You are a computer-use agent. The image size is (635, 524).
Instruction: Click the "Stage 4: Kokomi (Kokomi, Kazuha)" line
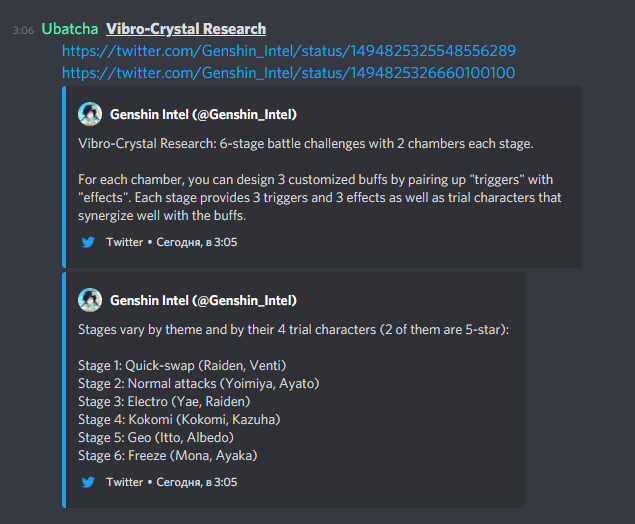point(179,420)
